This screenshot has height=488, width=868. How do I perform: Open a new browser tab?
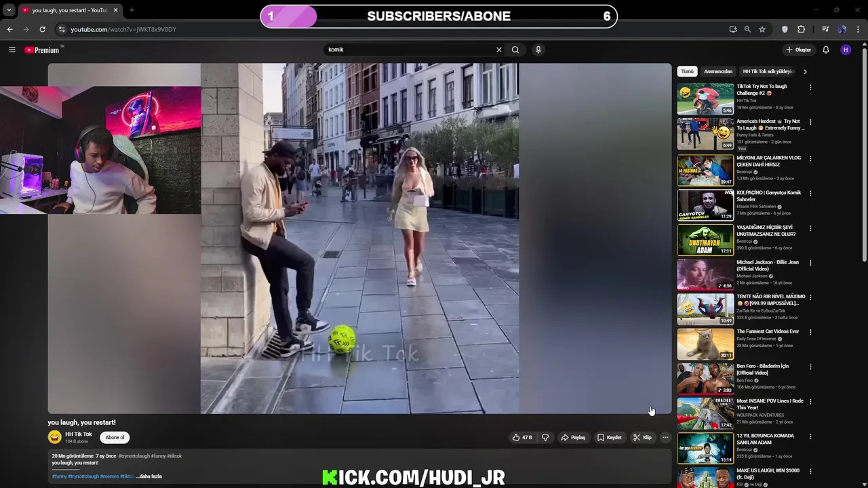(x=132, y=10)
